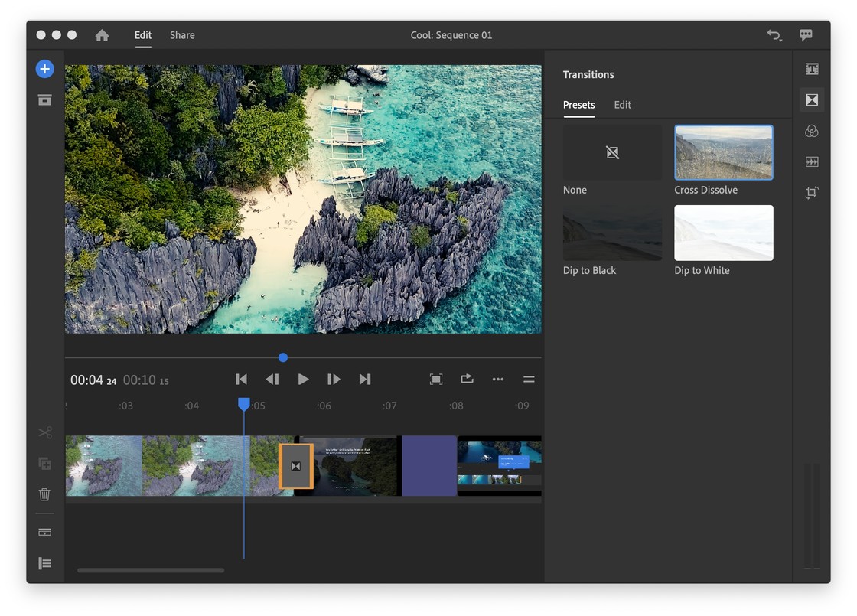Go to Home screen icon
The height and width of the screenshot is (616, 857).
click(x=102, y=35)
